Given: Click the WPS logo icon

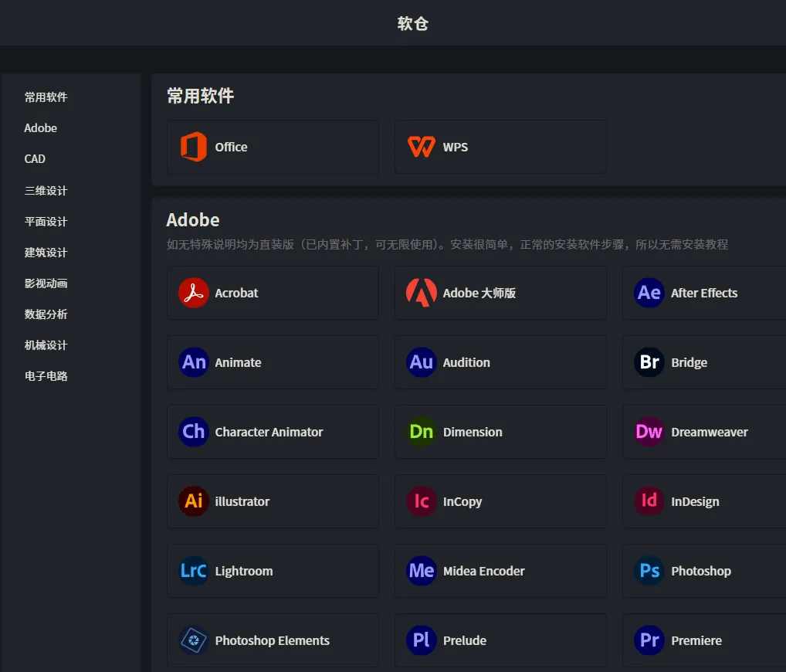Looking at the screenshot, I should pos(421,147).
